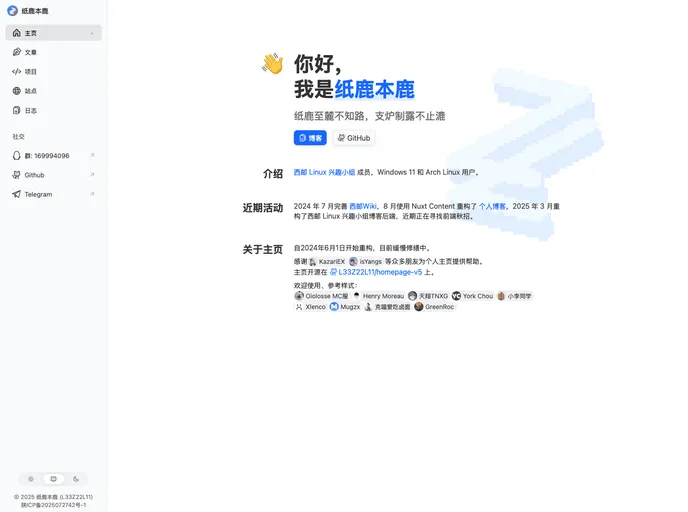Open the 西邮 Linux 兴趣小组 link
688x512 pixels.
point(324,172)
